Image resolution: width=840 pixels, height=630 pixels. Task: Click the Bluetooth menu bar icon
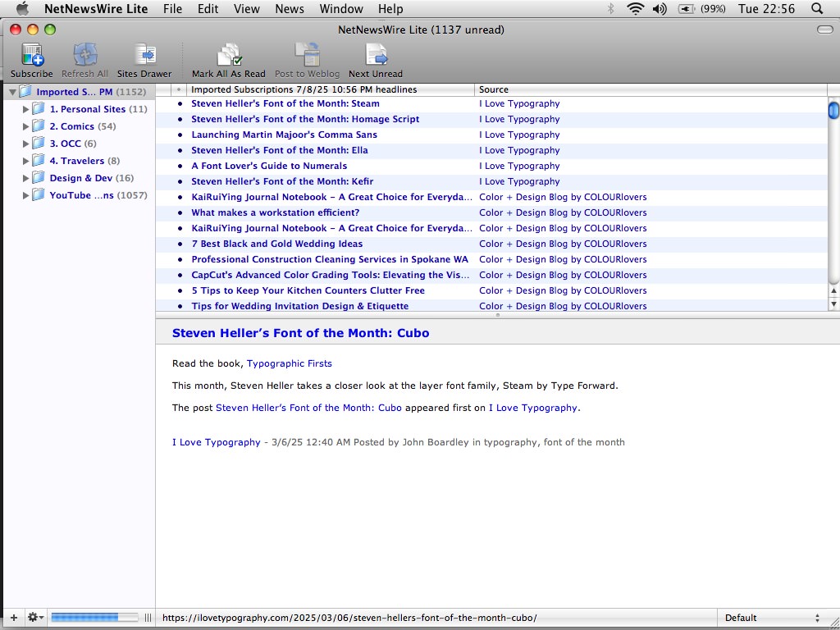tap(610, 8)
